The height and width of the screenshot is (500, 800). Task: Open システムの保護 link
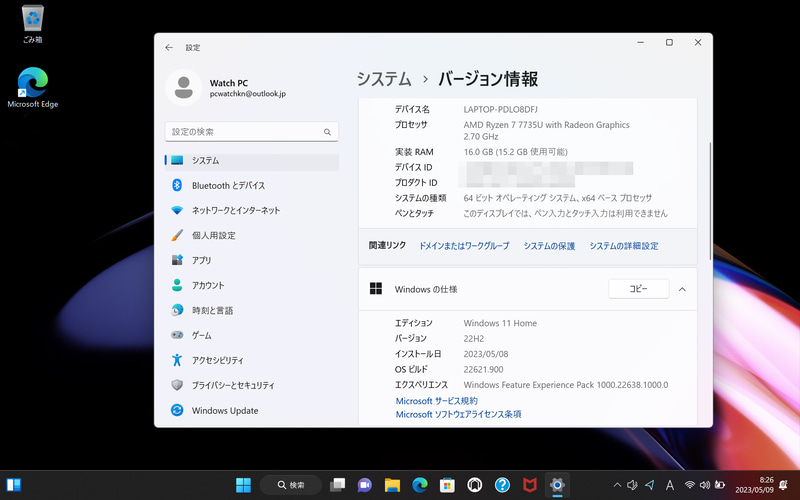tap(549, 246)
